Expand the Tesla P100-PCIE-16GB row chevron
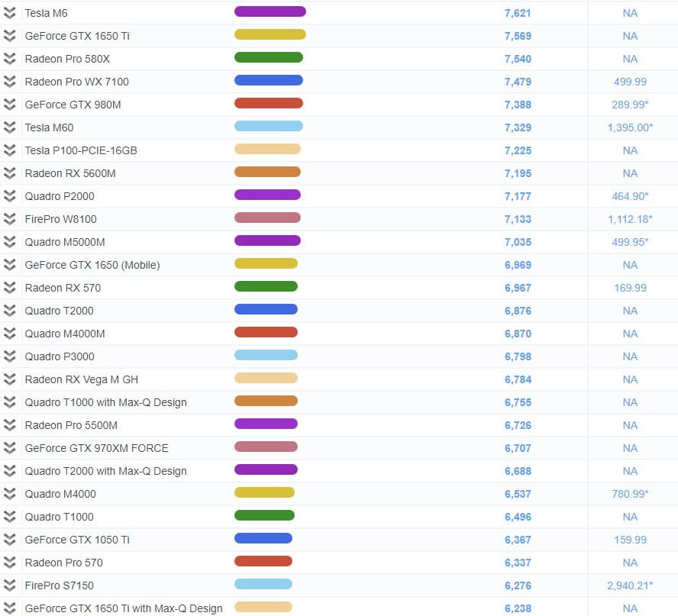 click(9, 150)
